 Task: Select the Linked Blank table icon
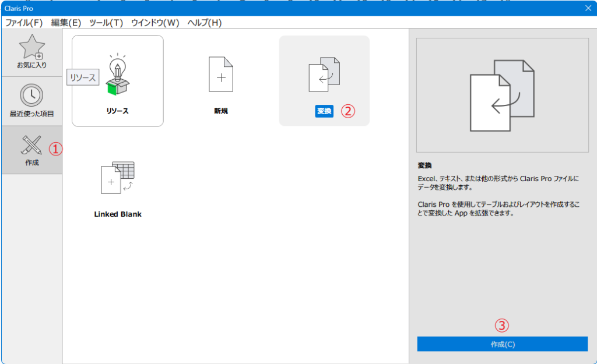[117, 178]
